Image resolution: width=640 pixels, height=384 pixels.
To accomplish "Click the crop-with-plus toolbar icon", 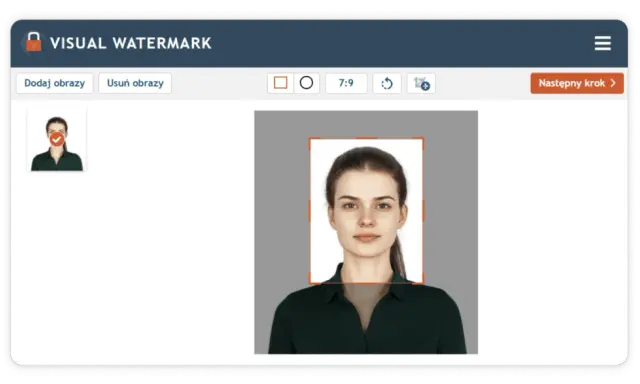I will point(421,83).
